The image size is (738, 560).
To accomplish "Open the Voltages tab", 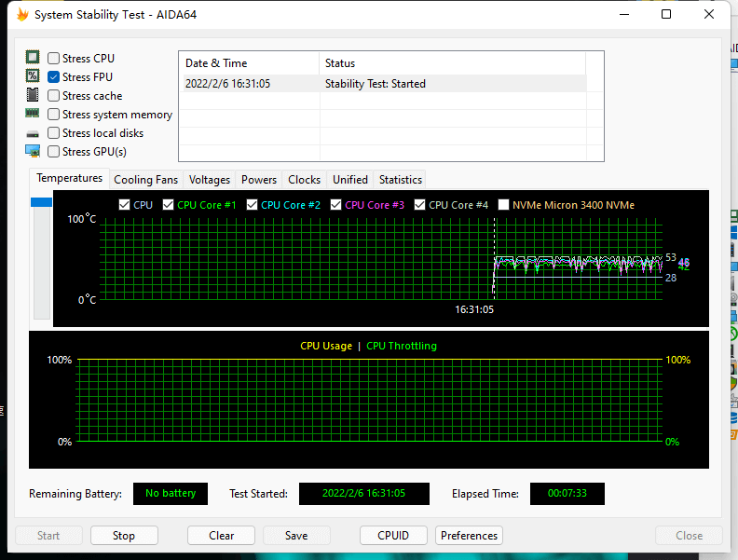I will pyautogui.click(x=210, y=180).
